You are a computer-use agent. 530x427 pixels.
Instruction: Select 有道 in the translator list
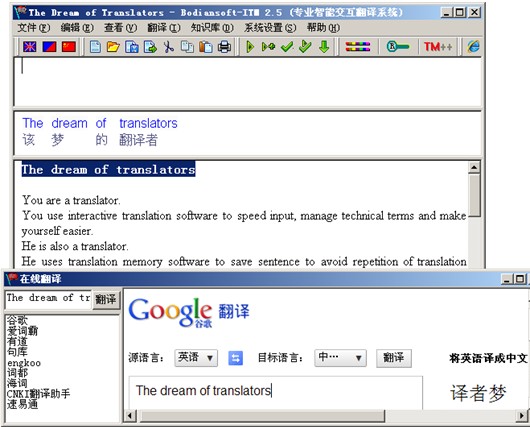pyautogui.click(x=17, y=341)
